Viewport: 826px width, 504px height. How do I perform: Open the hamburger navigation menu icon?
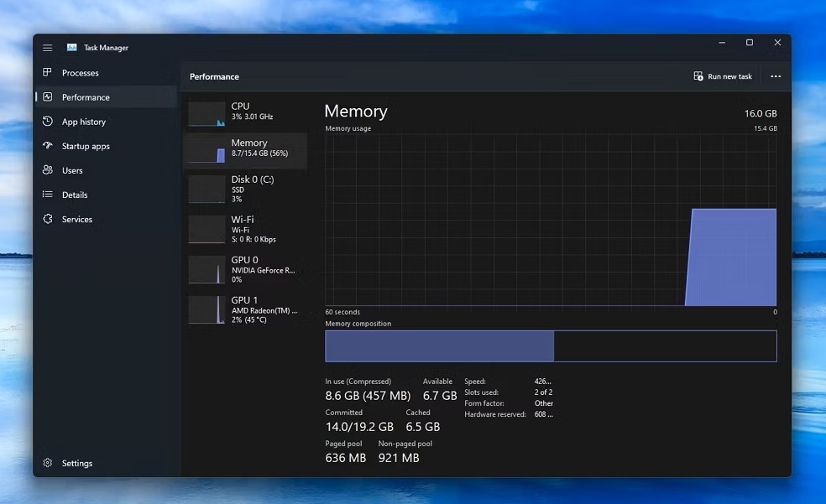click(47, 48)
